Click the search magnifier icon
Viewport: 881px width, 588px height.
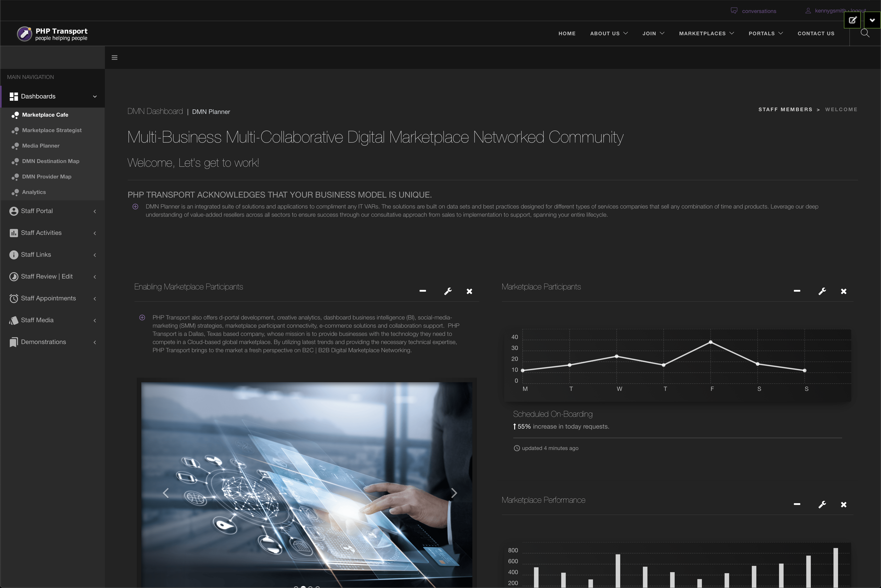pyautogui.click(x=865, y=33)
